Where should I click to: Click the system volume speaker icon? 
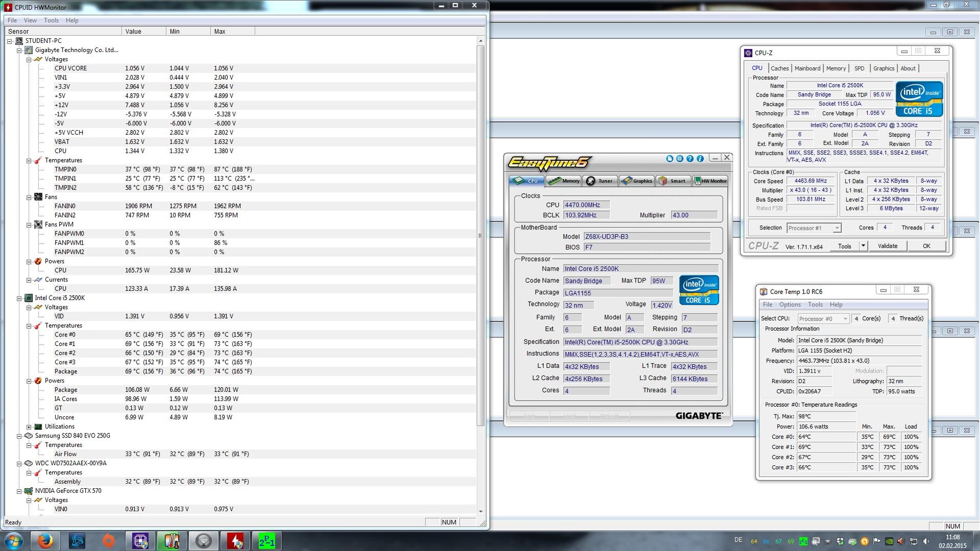tap(926, 541)
